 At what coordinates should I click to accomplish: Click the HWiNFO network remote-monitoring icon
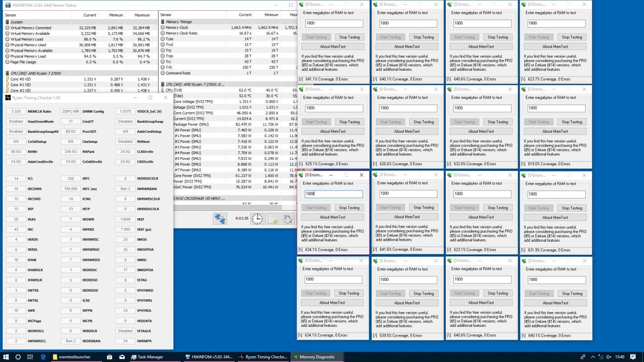pyautogui.click(x=220, y=219)
